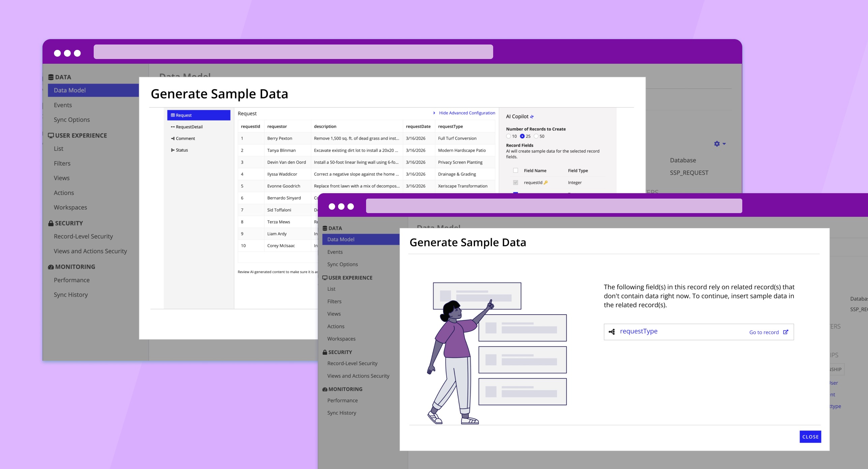The height and width of the screenshot is (469, 868).
Task: Click the browser address bar
Action: 293,52
